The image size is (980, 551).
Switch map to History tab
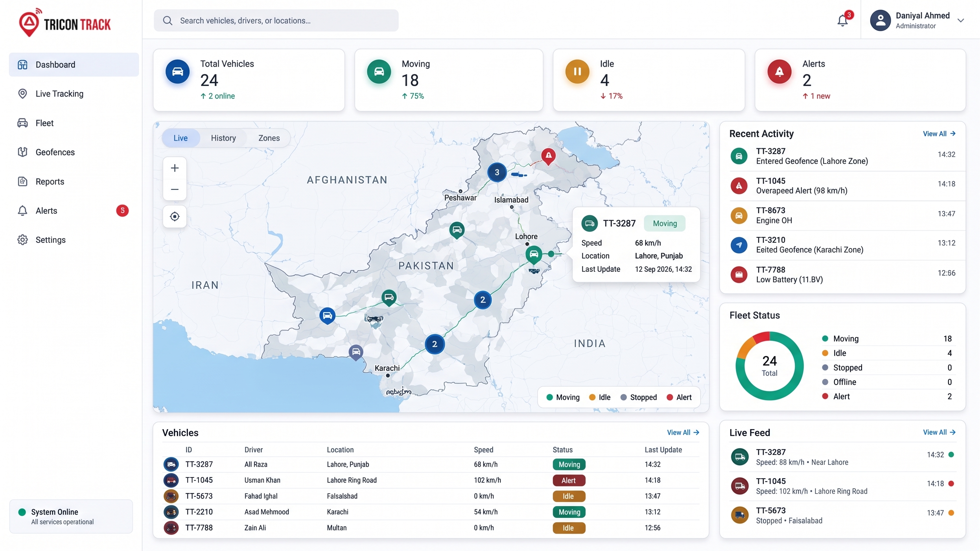[223, 138]
